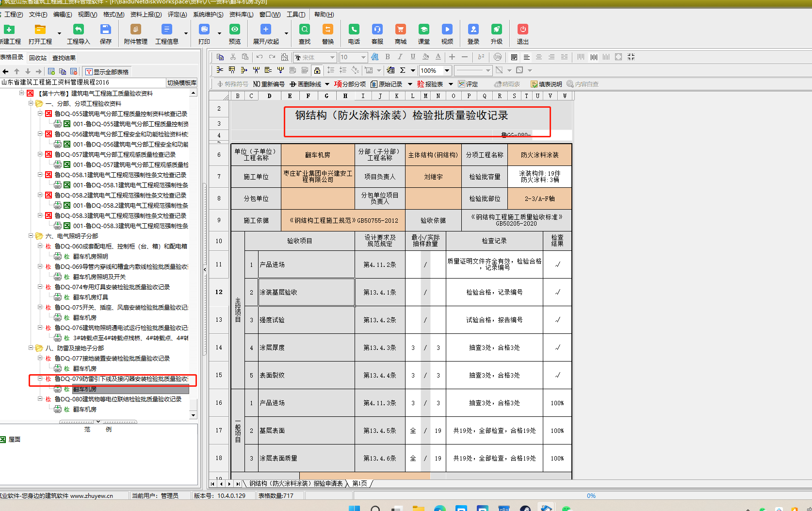Screen dimensions: 812x511
Task: Open the 课堂 classroom icon
Action: (423, 30)
